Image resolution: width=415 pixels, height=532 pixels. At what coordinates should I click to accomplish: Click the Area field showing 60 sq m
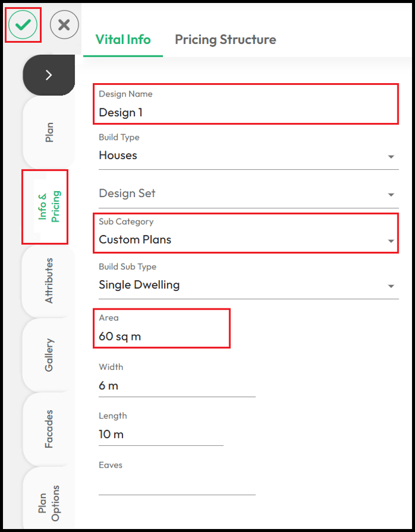point(162,328)
